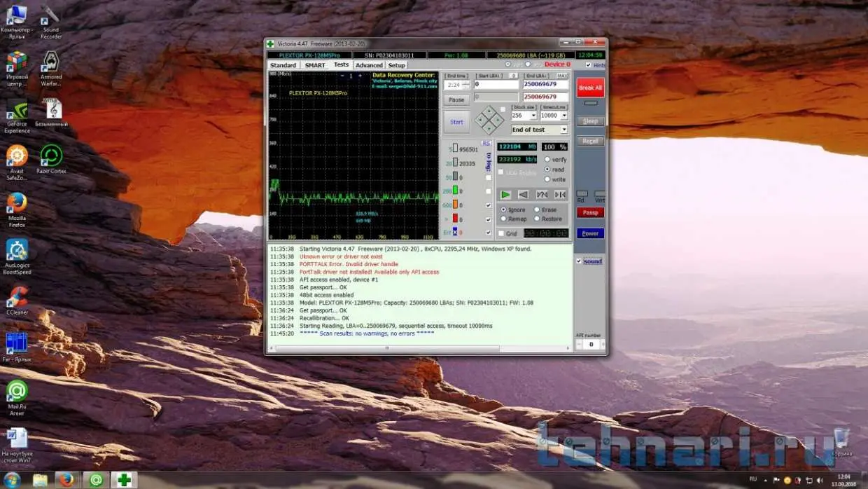
Task: Adjust the End time spinner arrows
Action: tap(466, 84)
